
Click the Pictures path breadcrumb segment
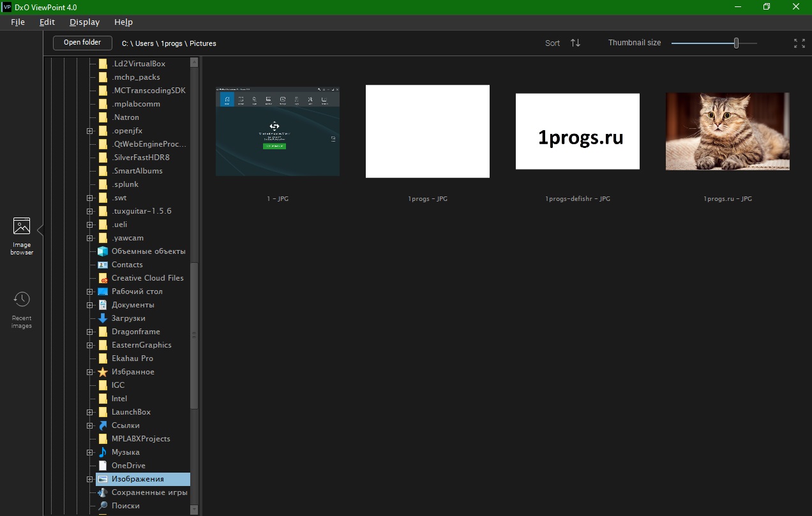tap(203, 43)
